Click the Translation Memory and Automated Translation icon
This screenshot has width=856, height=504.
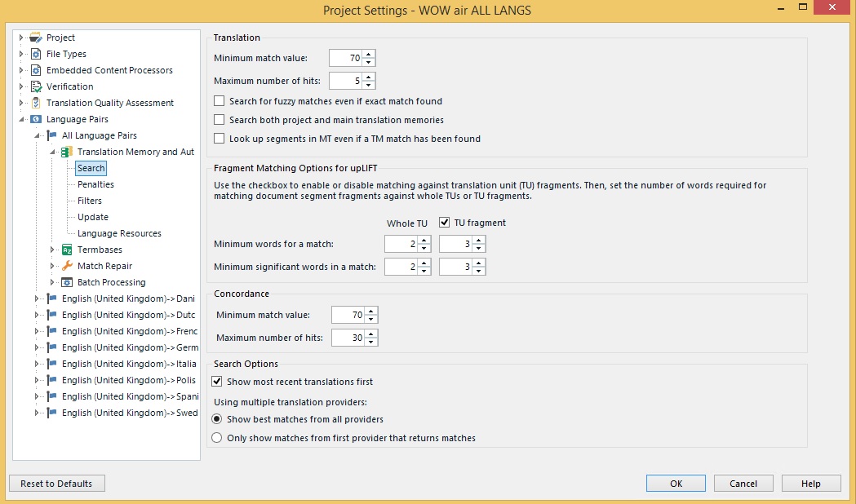67,153
